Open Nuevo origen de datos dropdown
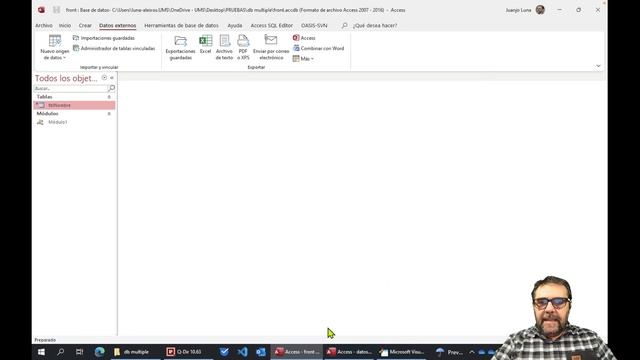This screenshot has width=640, height=360. pyautogui.click(x=55, y=47)
